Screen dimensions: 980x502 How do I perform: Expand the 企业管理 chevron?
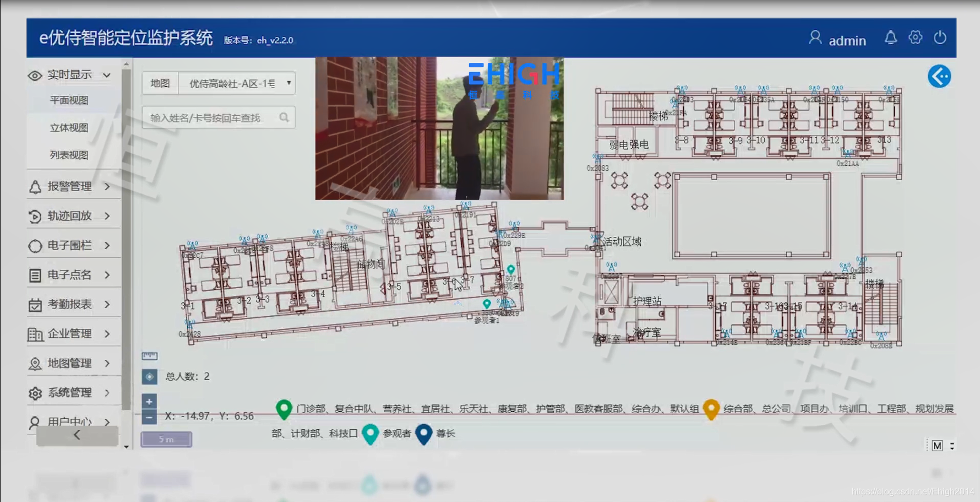[107, 334]
